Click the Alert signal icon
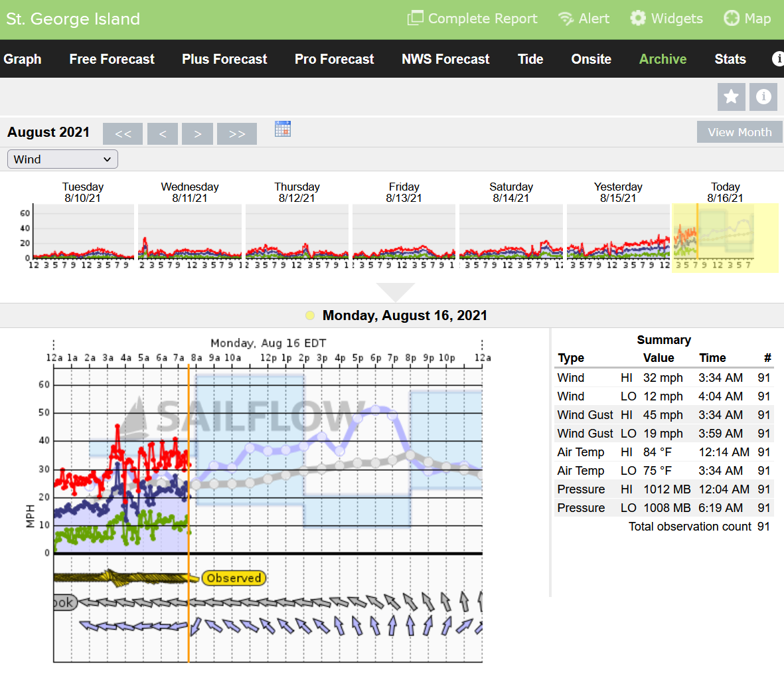 click(x=566, y=19)
